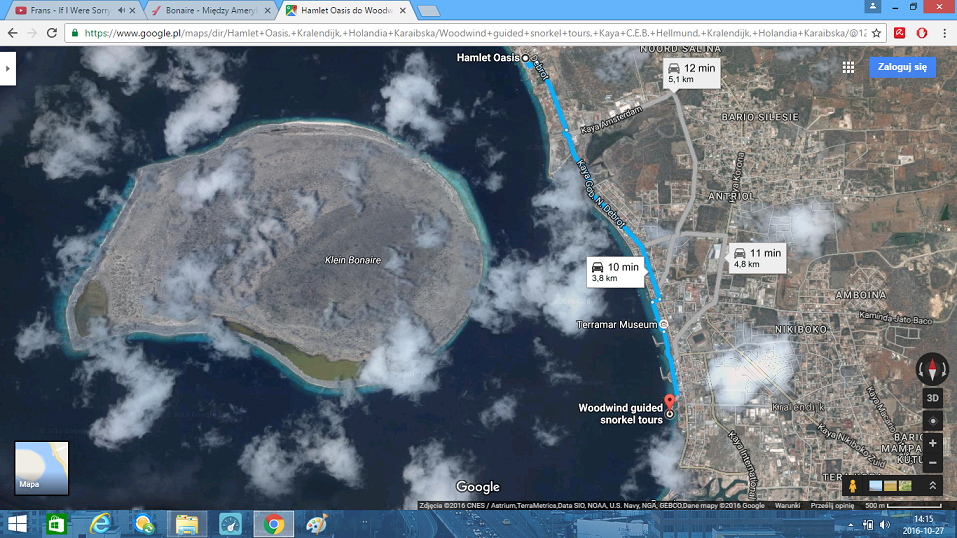This screenshot has width=957, height=538.
Task: Open File Explorer from taskbar
Action: pyautogui.click(x=187, y=524)
